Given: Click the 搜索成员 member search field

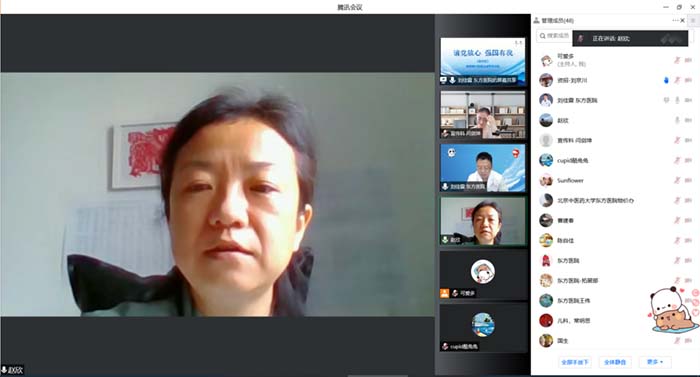Looking at the screenshot, I should click(554, 36).
